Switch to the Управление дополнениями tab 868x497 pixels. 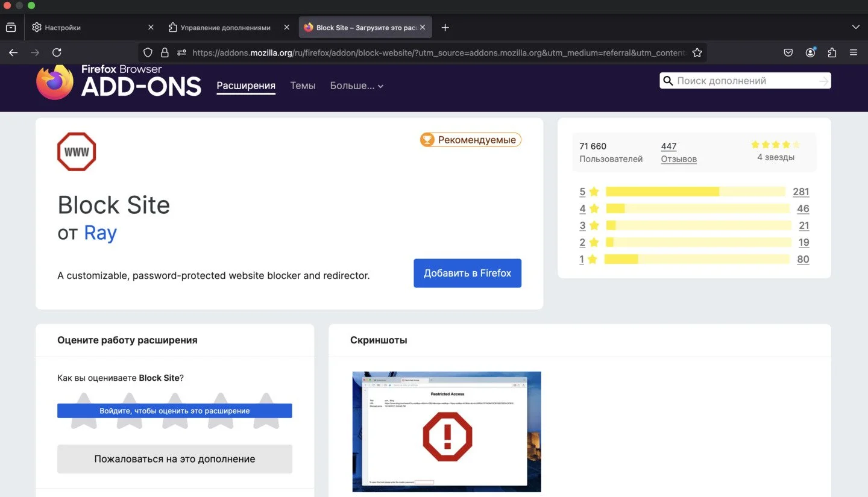(x=228, y=27)
